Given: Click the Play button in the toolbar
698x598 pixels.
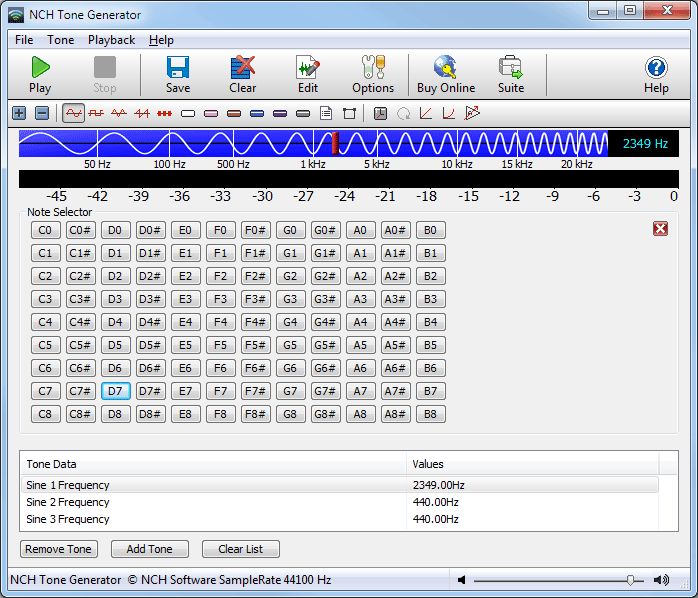Looking at the screenshot, I should pyautogui.click(x=40, y=75).
